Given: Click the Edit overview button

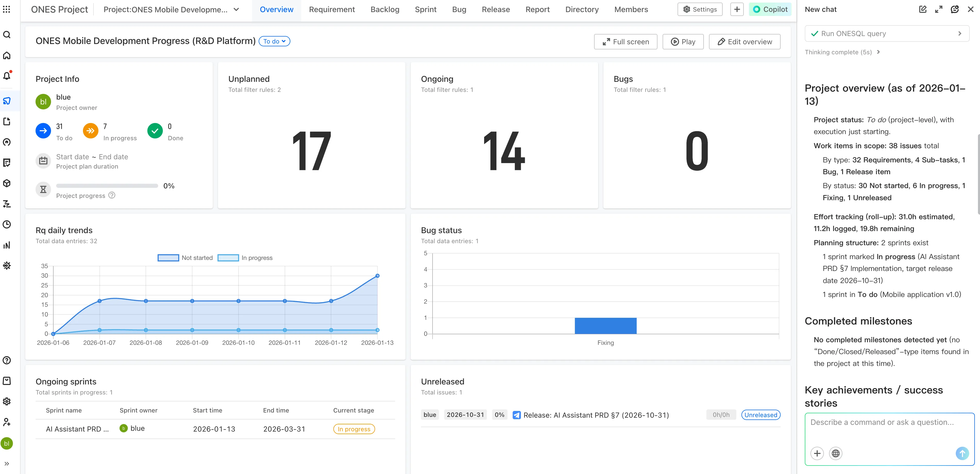Looking at the screenshot, I should 744,41.
